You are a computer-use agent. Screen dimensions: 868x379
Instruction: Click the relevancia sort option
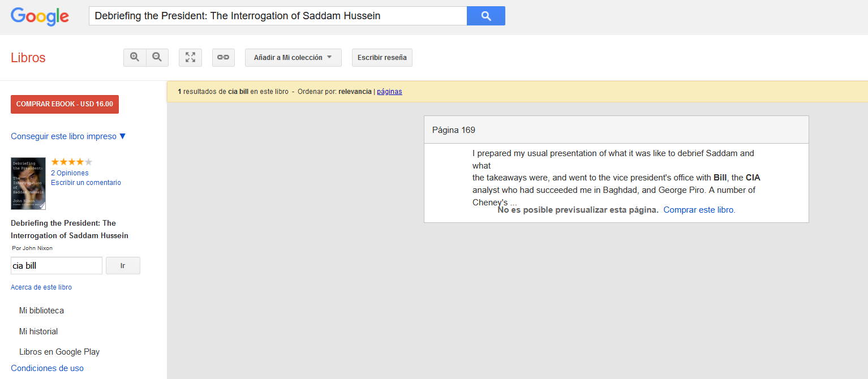pyautogui.click(x=355, y=92)
